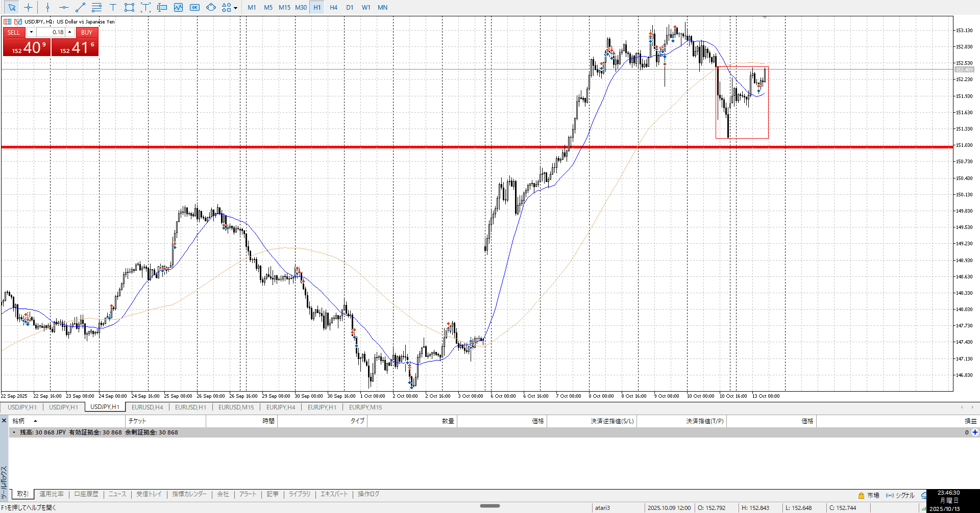This screenshot has width=980, height=513.
Task: Switch to 口座履歴 toolbox tab
Action: pos(86,494)
